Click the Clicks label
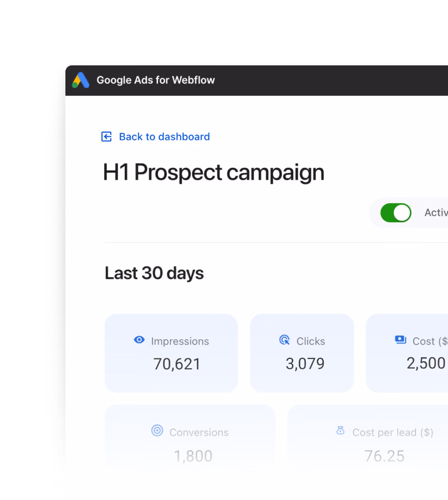Screen dimensions: 448x500 click(x=311, y=341)
